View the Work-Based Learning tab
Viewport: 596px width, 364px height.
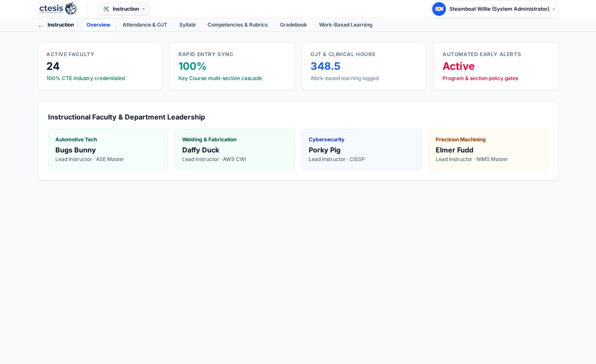[x=346, y=25]
